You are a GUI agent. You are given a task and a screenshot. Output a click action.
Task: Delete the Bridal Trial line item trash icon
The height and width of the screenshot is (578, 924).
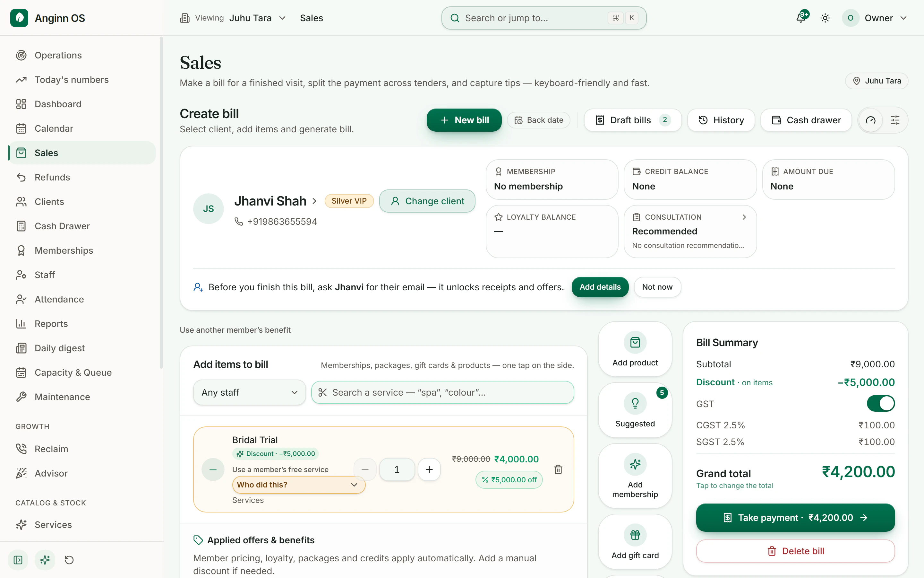pyautogui.click(x=558, y=469)
